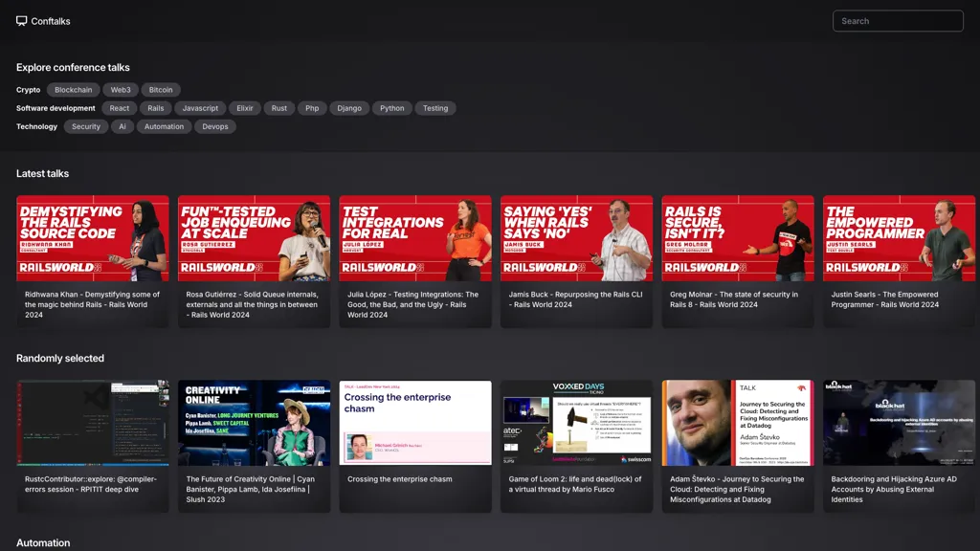
Task: Browse talks tagged Security
Action: pos(85,126)
